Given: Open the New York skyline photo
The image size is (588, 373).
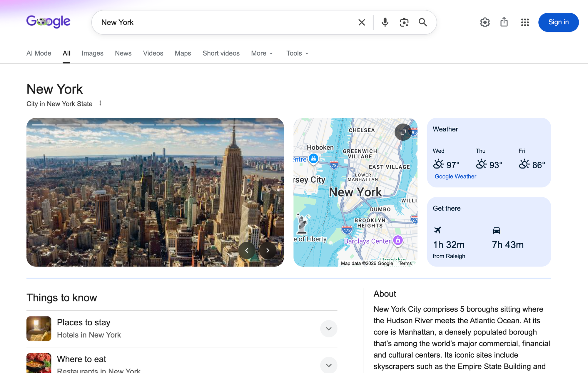Looking at the screenshot, I should click(x=155, y=192).
